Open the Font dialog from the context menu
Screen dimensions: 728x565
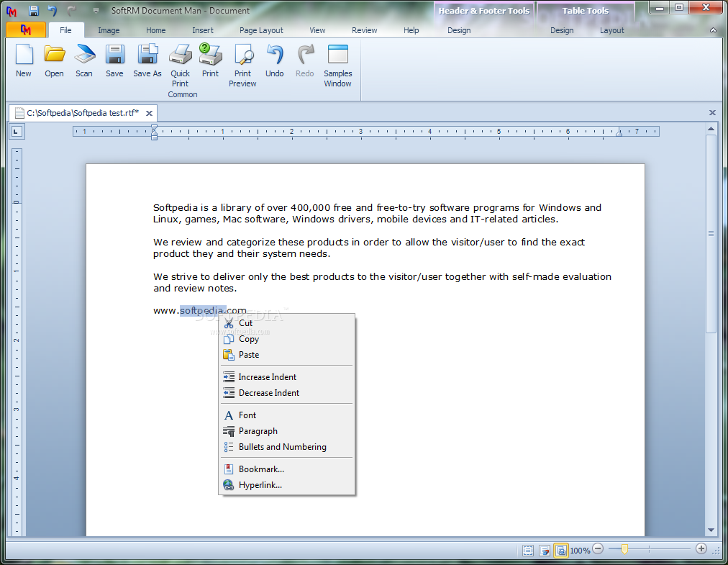286,415
